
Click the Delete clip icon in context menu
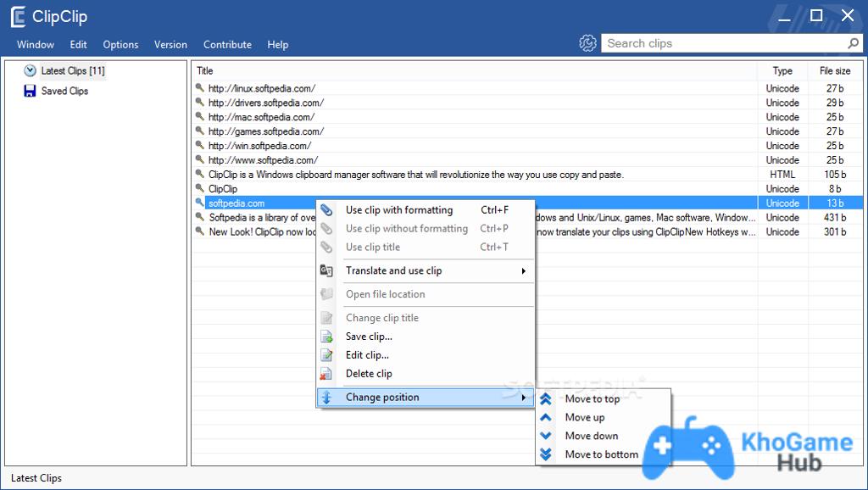326,374
